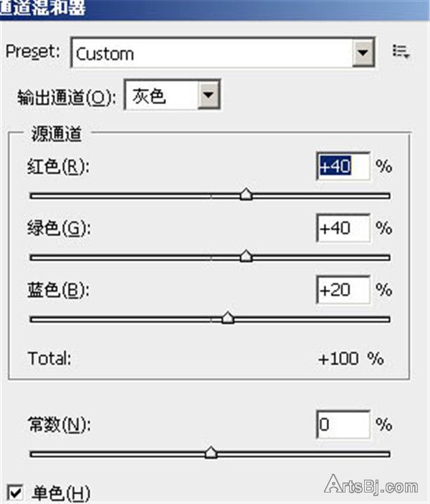Click the 单色(H) checkbox label

pos(61,493)
